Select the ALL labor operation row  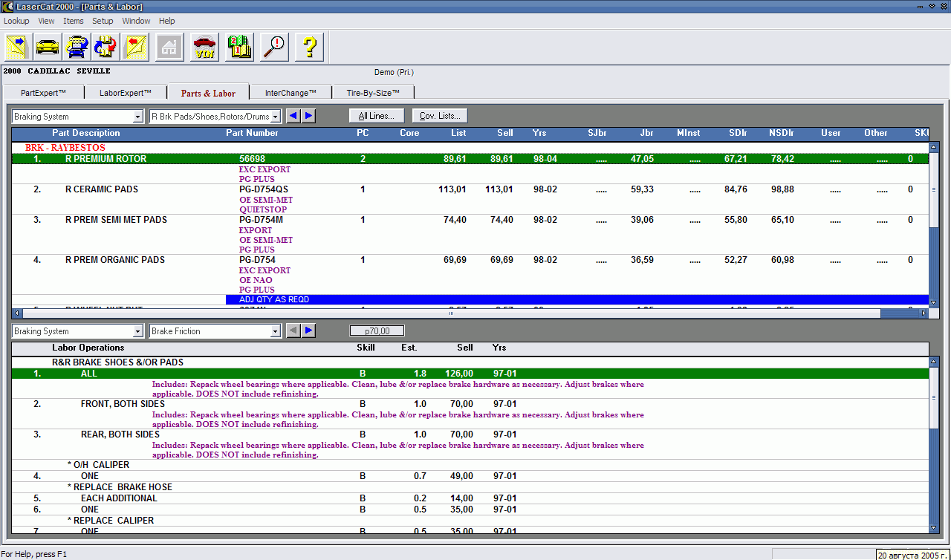[470, 374]
